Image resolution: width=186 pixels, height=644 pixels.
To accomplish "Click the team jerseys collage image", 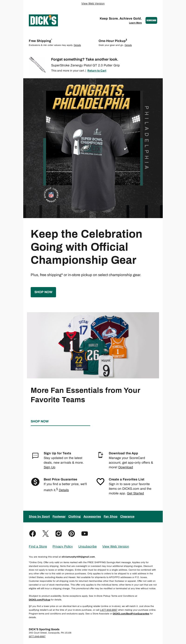I will pos(93,345).
